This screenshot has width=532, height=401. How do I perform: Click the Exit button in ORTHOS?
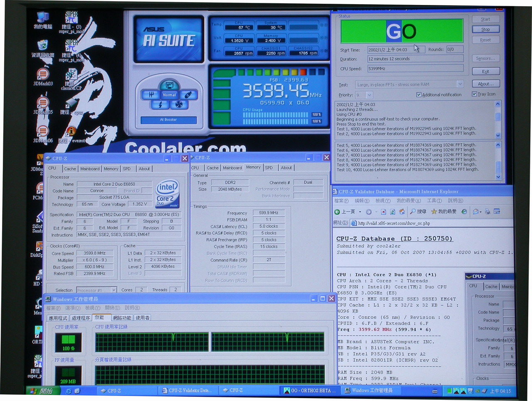click(x=485, y=71)
